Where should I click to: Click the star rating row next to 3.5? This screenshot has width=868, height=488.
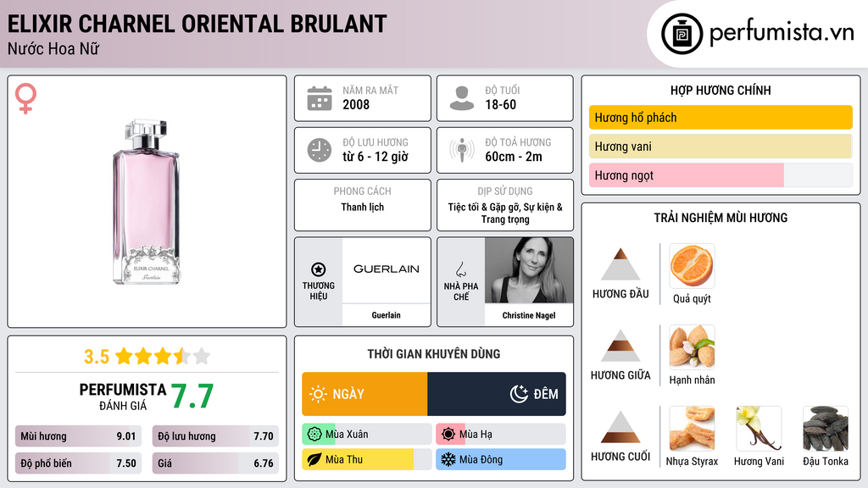click(163, 357)
